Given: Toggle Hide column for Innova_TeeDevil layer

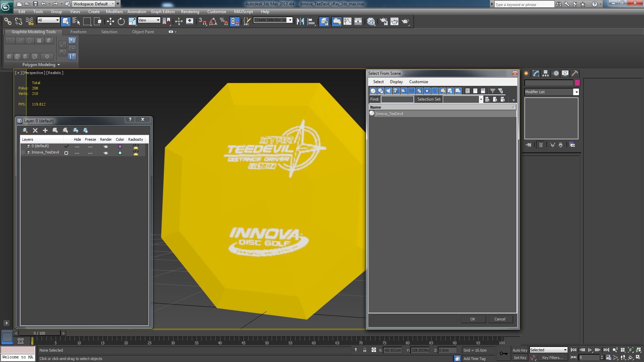Looking at the screenshot, I should 77,153.
